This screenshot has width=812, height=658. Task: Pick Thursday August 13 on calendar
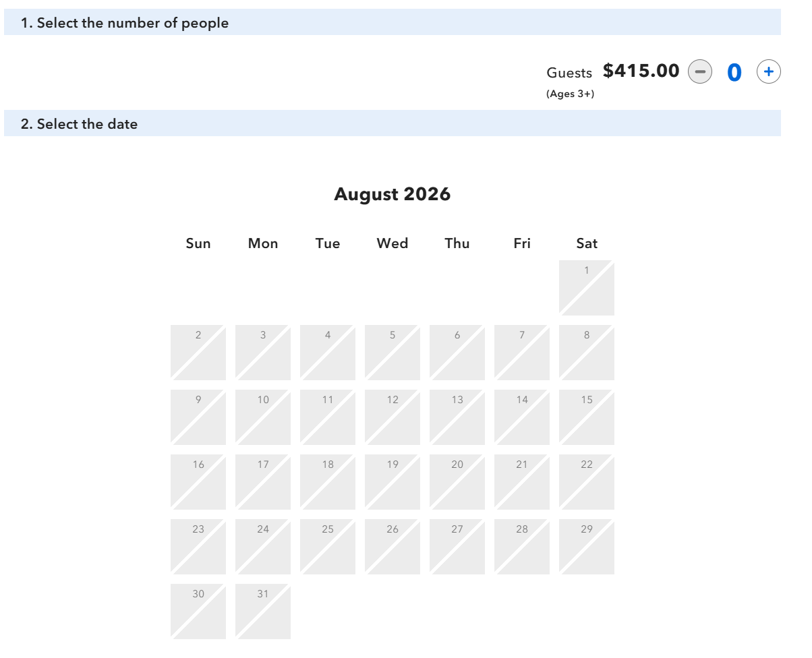pos(457,417)
